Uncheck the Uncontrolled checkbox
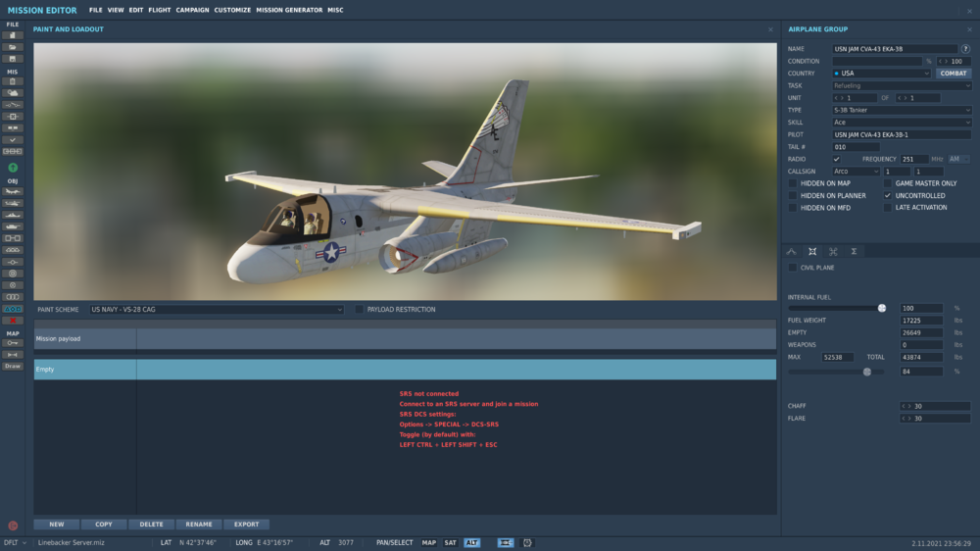This screenshot has width=980, height=551. click(888, 196)
